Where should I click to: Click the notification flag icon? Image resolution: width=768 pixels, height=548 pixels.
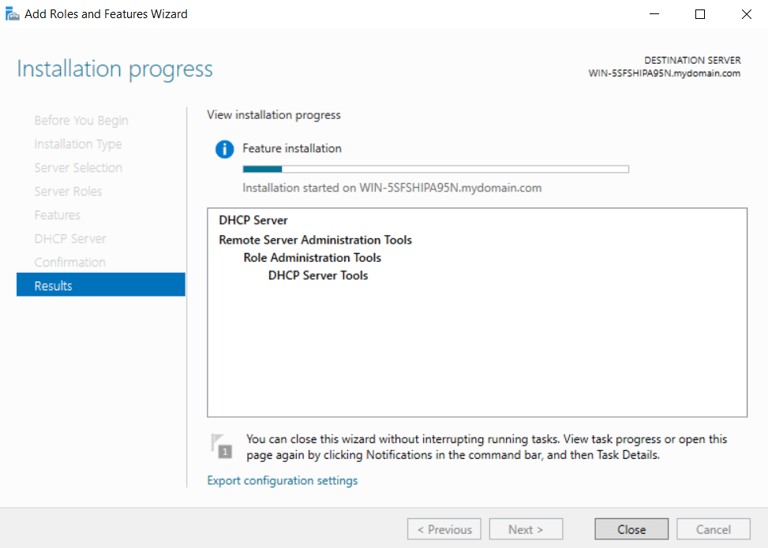pos(221,446)
